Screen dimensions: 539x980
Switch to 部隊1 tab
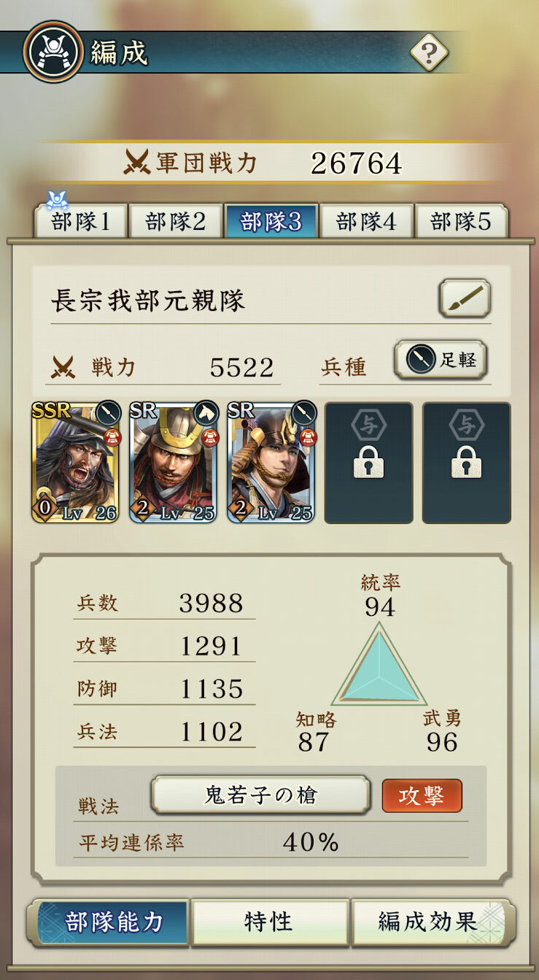(80, 221)
